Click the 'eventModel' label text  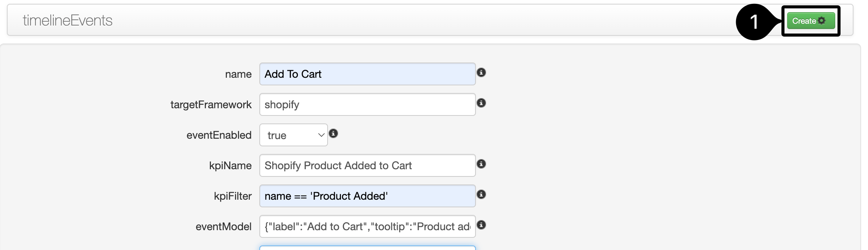(x=223, y=227)
